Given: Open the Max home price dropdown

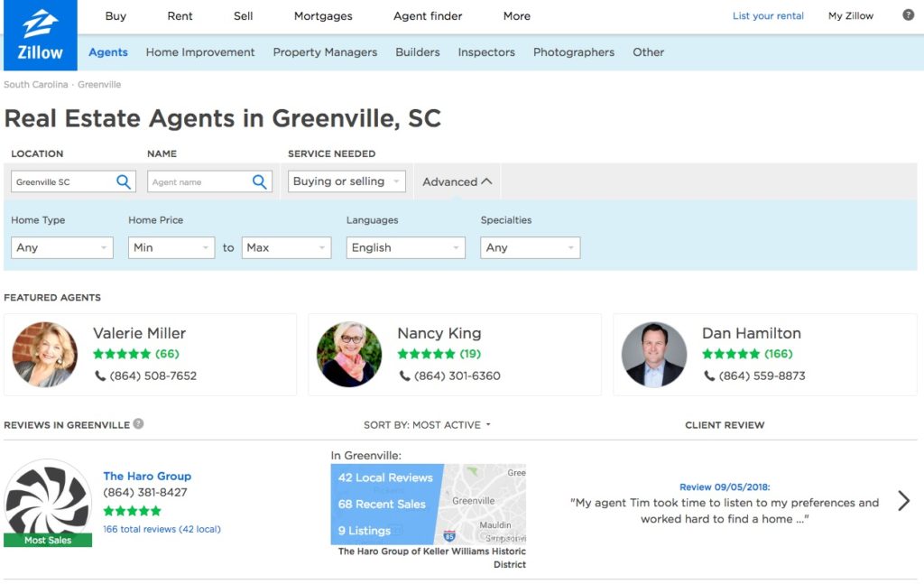Looking at the screenshot, I should [x=286, y=247].
